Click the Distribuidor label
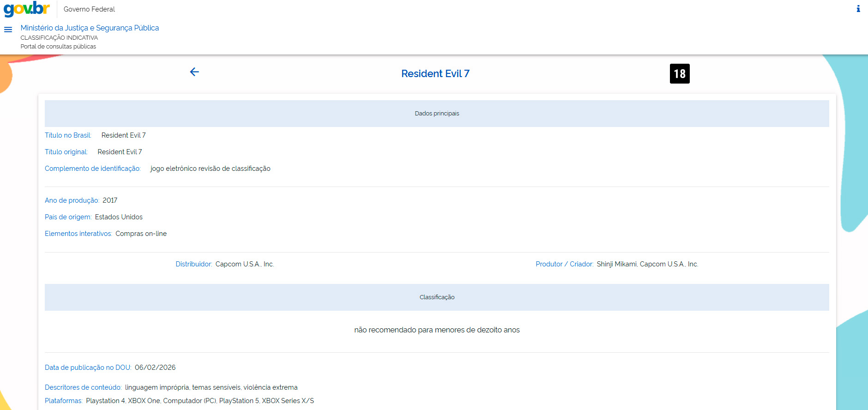Screen dimensions: 868x410 (x=193, y=264)
